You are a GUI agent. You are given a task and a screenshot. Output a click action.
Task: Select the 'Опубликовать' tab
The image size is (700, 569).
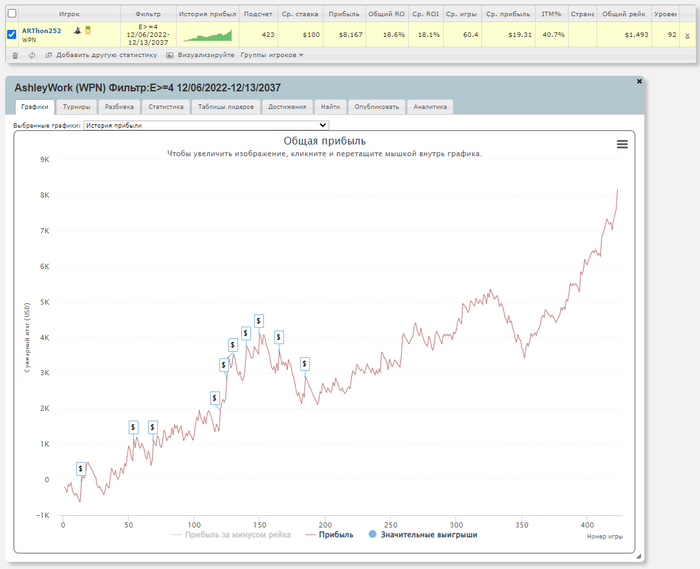point(377,107)
